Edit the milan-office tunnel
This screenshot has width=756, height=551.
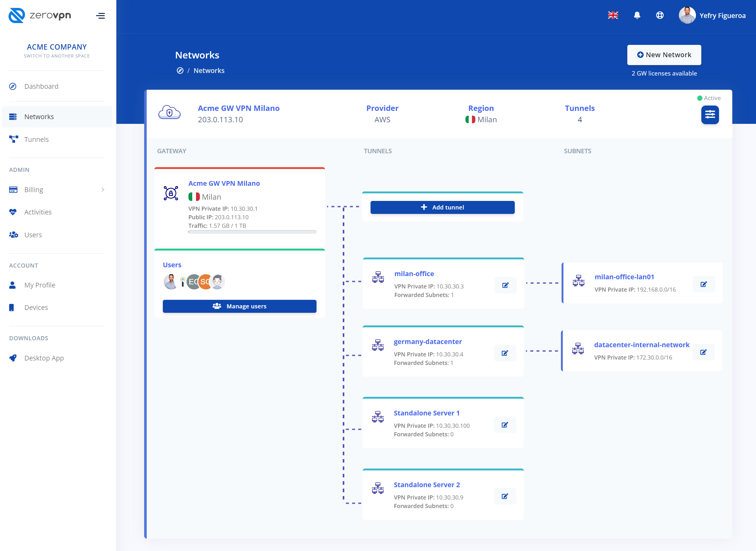(505, 285)
